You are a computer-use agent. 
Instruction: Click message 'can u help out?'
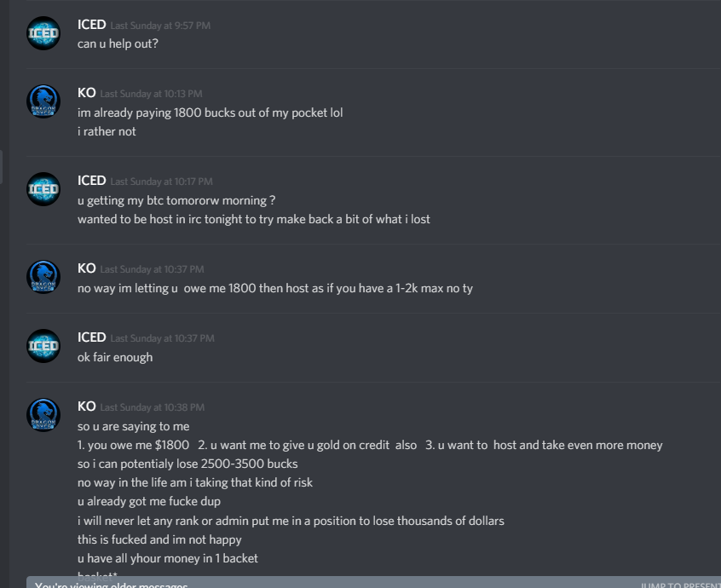pos(118,43)
